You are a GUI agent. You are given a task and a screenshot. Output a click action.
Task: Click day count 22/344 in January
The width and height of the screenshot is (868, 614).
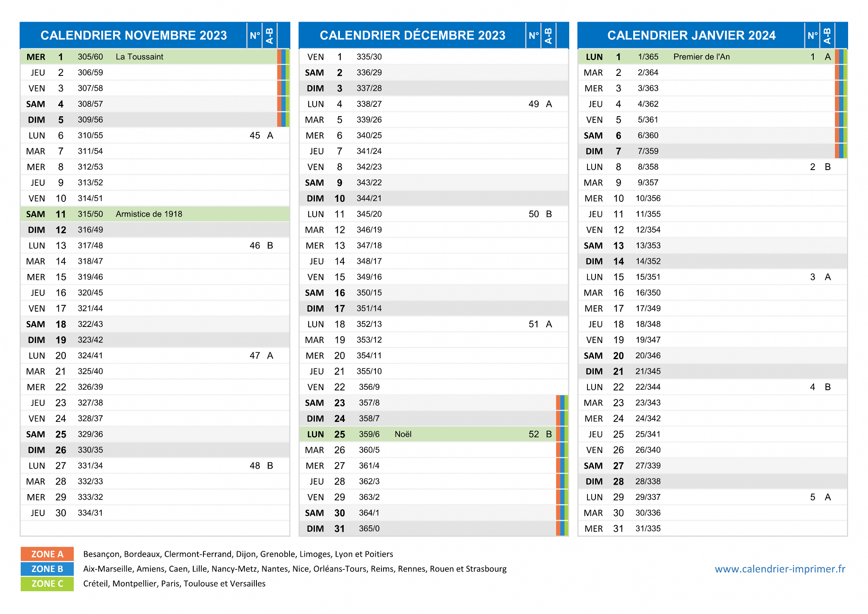648,387
